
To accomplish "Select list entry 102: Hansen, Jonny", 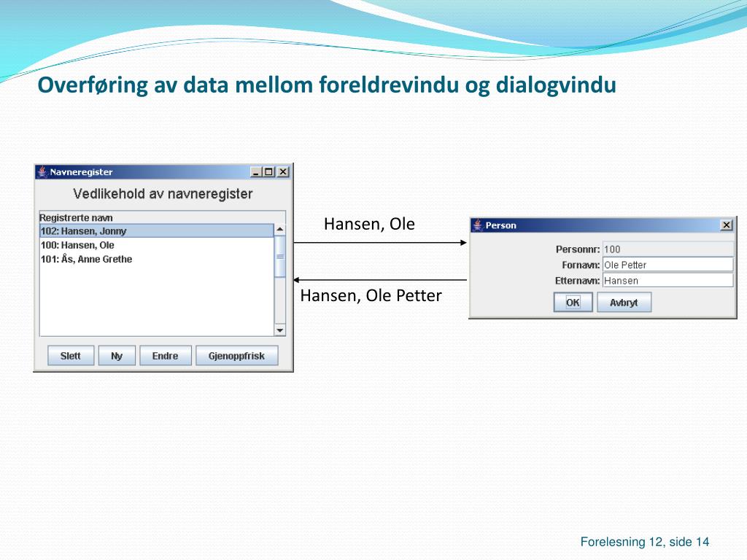I will point(157,231).
